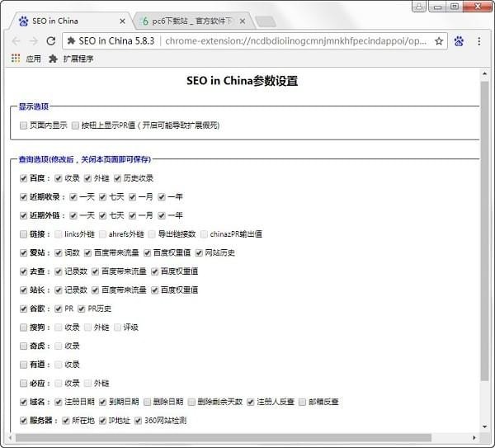Close the pc6下载站 tab
Screen dimensions: 495x448
coord(243,21)
